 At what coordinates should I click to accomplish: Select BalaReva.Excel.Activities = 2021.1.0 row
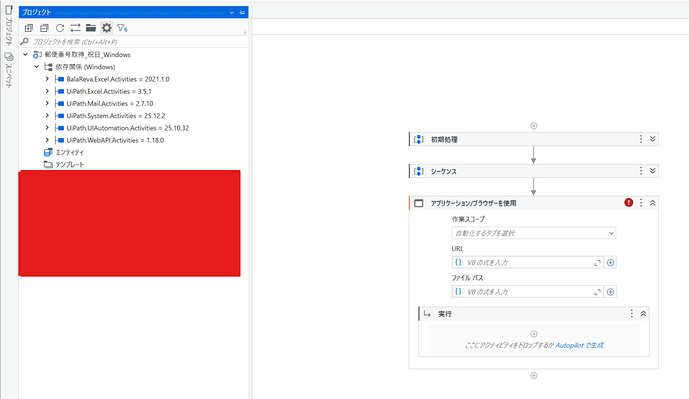coord(118,79)
